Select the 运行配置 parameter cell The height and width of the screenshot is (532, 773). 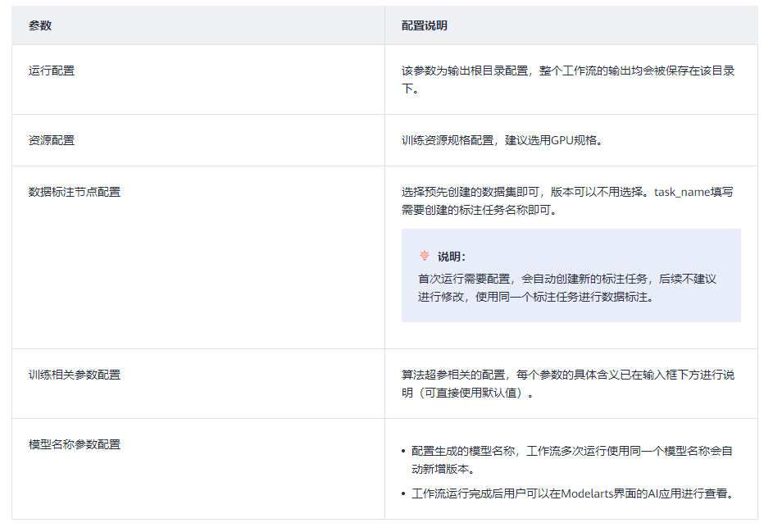[x=52, y=70]
